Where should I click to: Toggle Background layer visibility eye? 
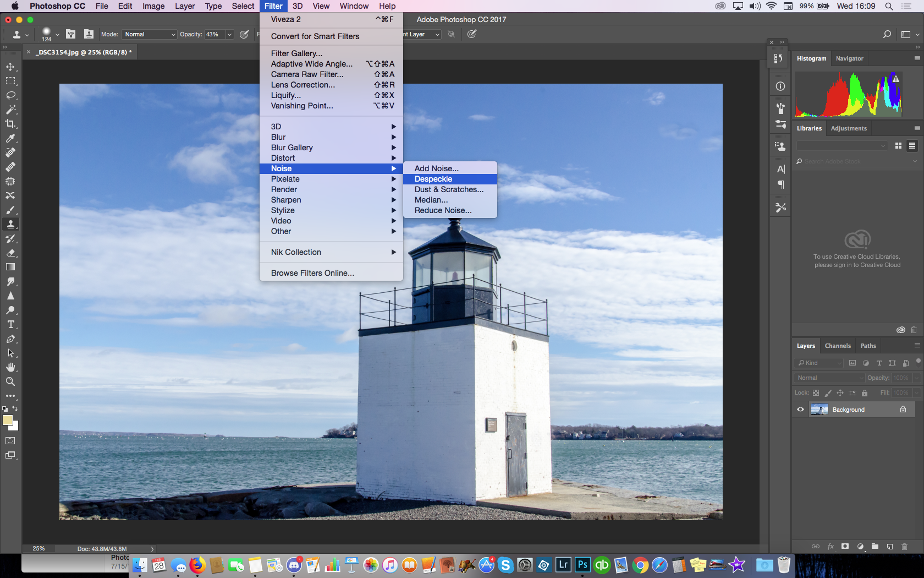800,410
